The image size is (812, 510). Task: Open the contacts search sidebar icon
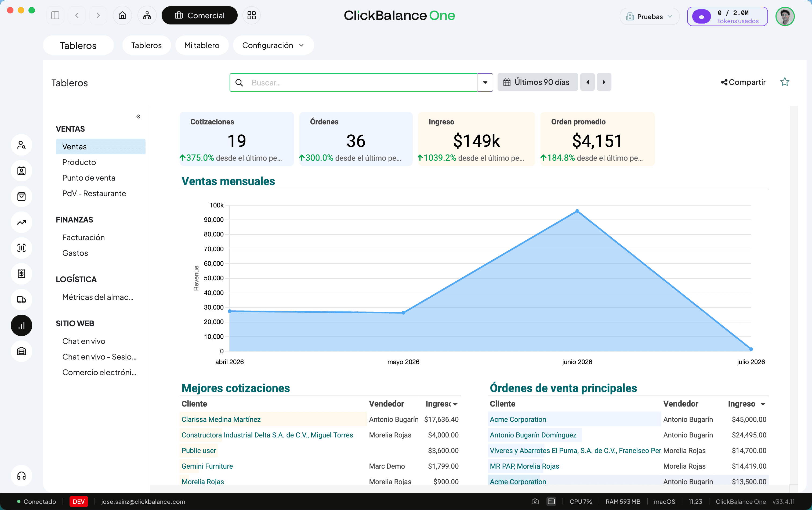(21, 145)
